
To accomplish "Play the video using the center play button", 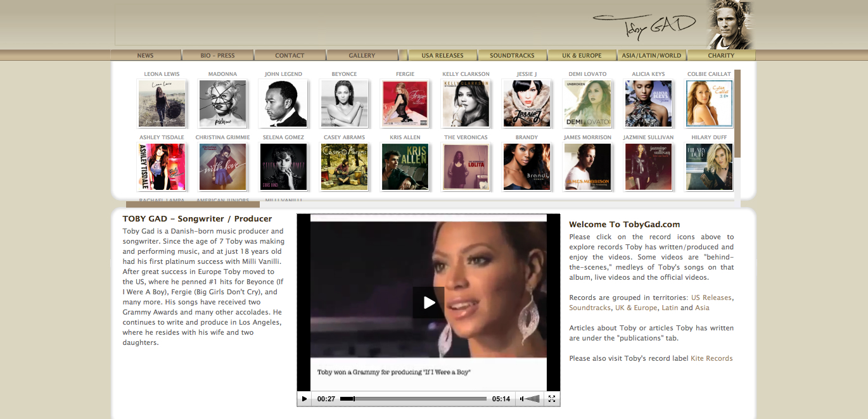I will pos(428,303).
